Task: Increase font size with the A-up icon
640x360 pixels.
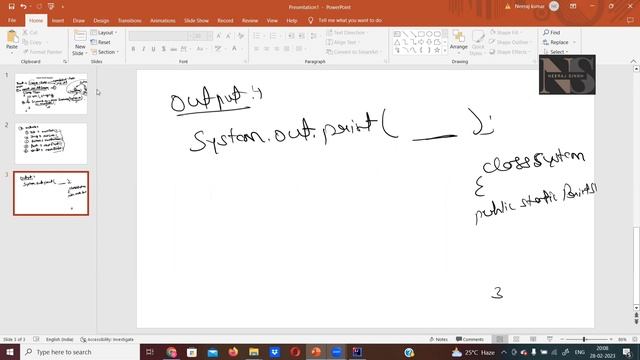Action: coord(219,36)
